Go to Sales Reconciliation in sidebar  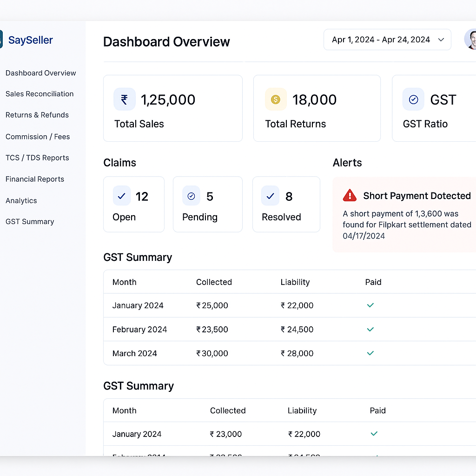[x=40, y=94]
